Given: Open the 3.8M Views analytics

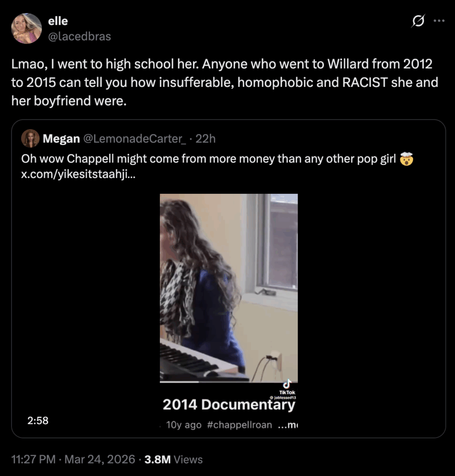Looking at the screenshot, I should (173, 460).
